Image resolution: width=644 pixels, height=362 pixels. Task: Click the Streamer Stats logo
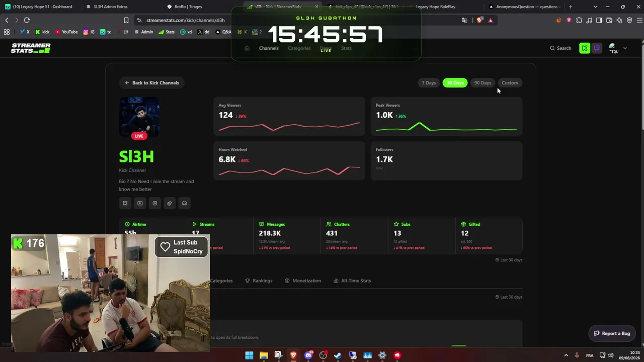(31, 48)
